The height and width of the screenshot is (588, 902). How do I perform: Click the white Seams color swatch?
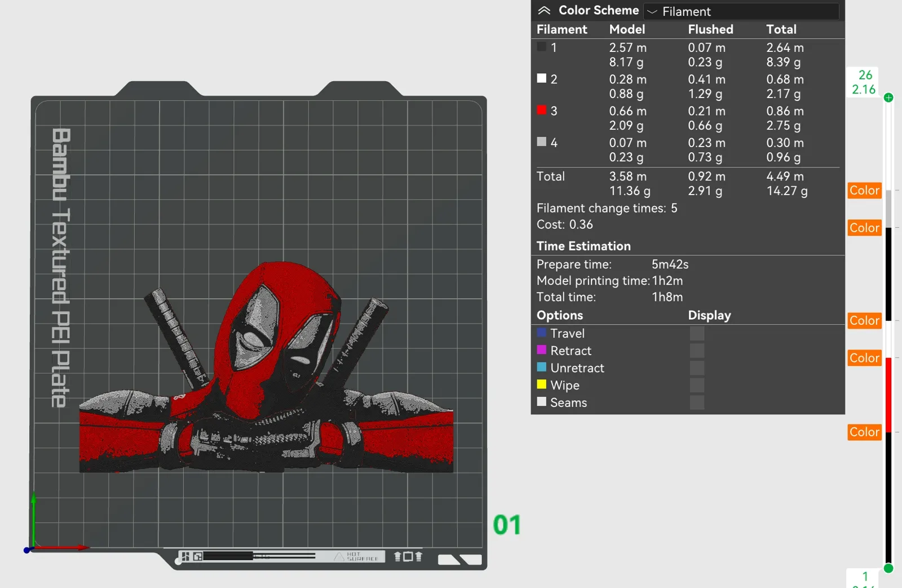tap(542, 402)
